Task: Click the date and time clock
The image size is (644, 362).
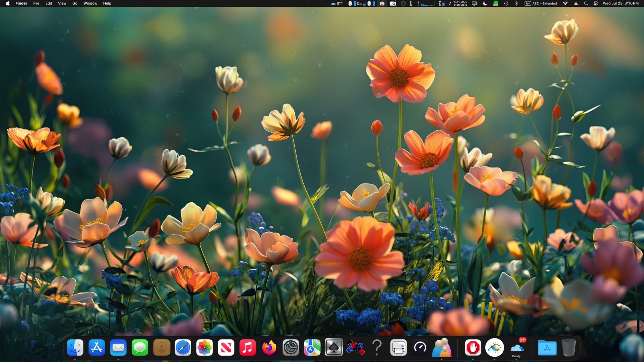Action: (620, 3)
